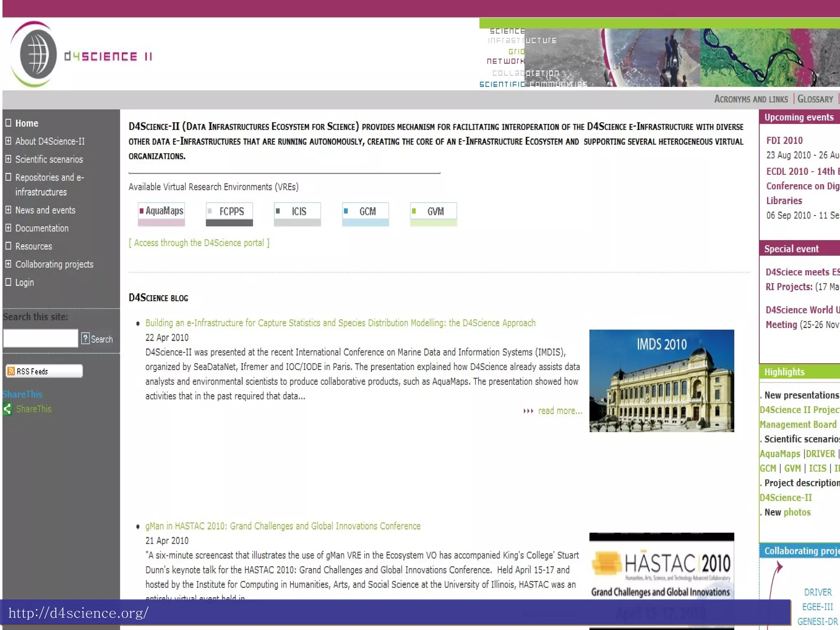
Task: Open the Glossary top menu item
Action: tap(815, 99)
